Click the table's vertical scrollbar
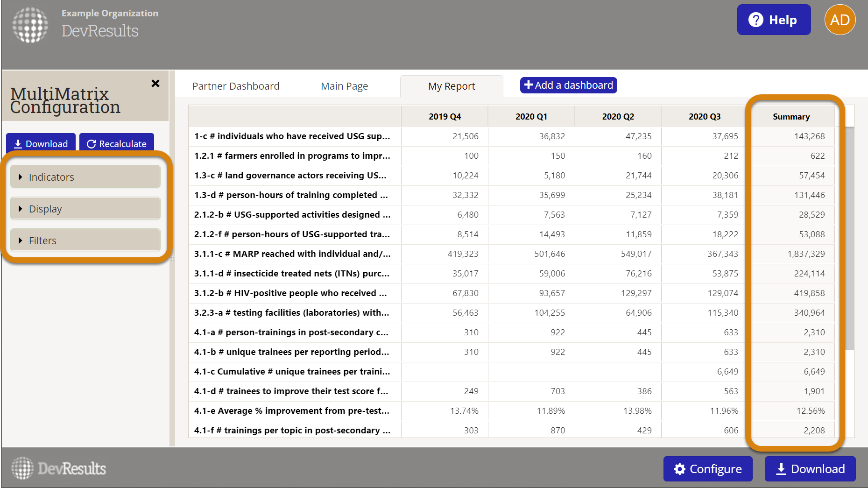868x488 pixels. [850, 238]
